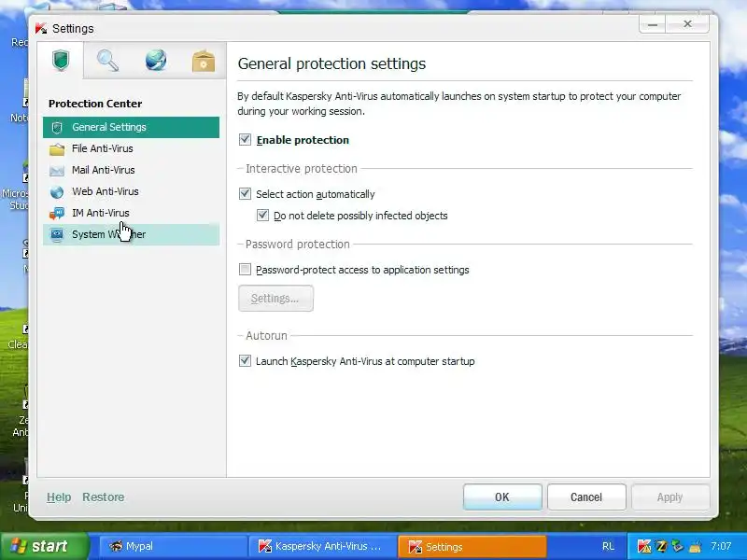Click the System Watcher monitor icon
The image size is (747, 560).
57,235
